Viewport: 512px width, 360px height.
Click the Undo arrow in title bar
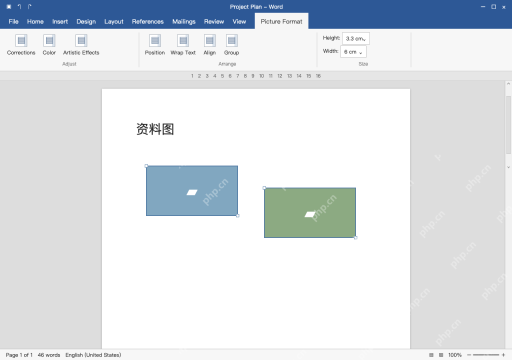click(x=19, y=7)
